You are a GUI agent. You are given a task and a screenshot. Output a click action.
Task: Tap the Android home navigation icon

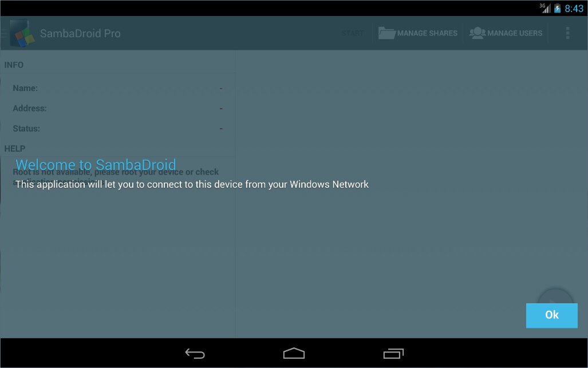(294, 354)
